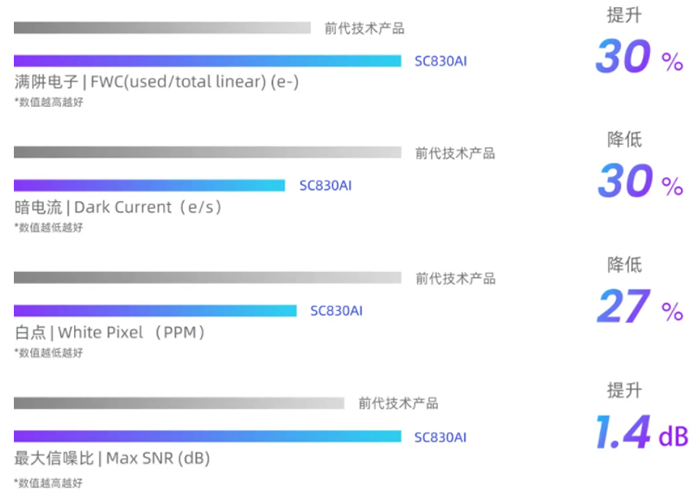Click the SC830AI label beside the FWC bar
Image resolution: width=700 pixels, height=501 pixels.
(x=441, y=61)
